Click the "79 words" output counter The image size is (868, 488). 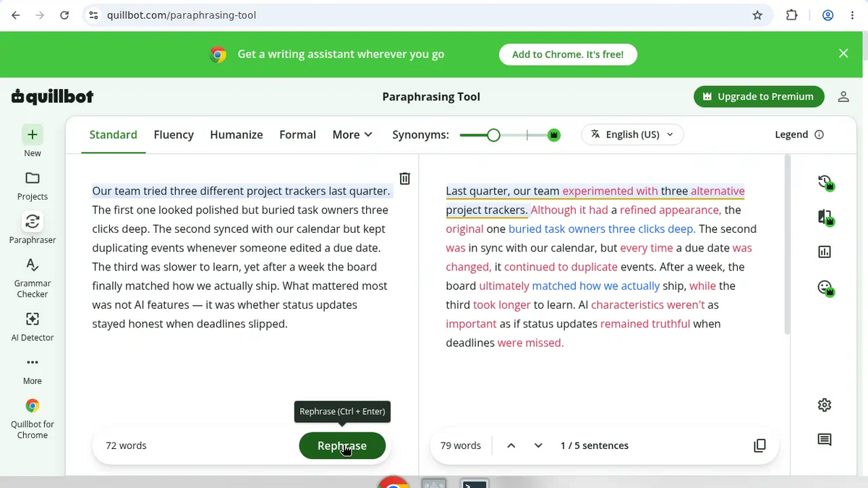tap(461, 445)
